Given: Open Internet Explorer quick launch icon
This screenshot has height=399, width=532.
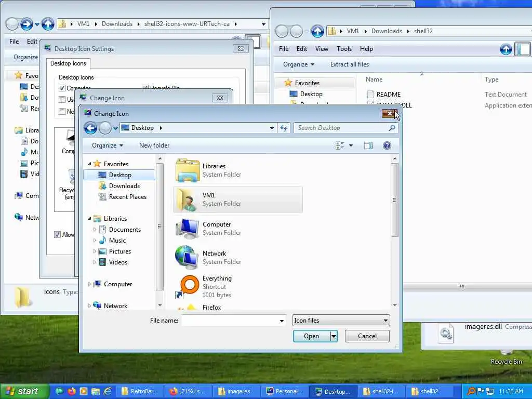Looking at the screenshot, I should (108, 391).
